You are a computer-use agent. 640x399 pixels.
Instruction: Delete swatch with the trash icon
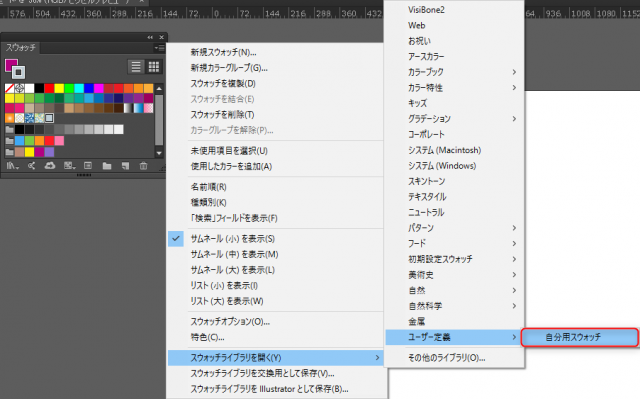143,166
